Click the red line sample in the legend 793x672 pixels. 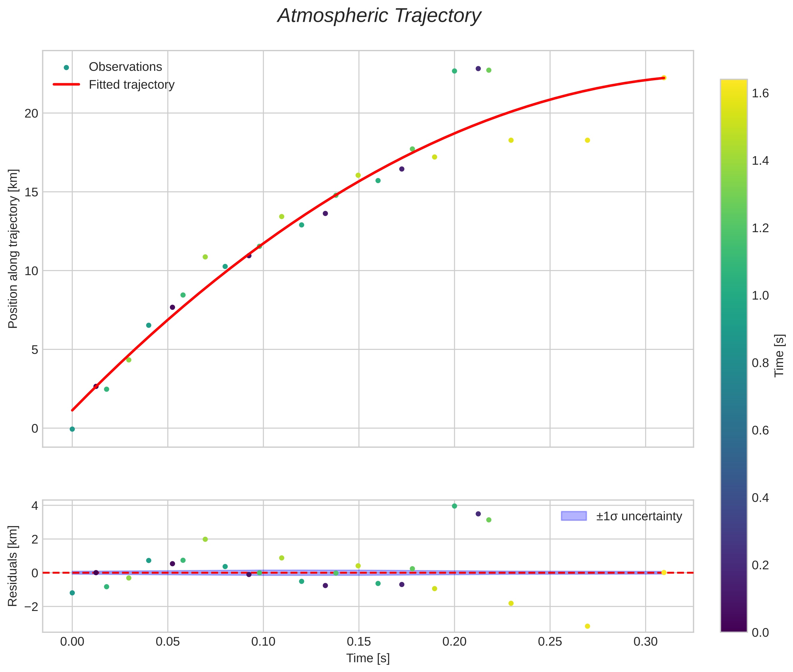coord(66,84)
